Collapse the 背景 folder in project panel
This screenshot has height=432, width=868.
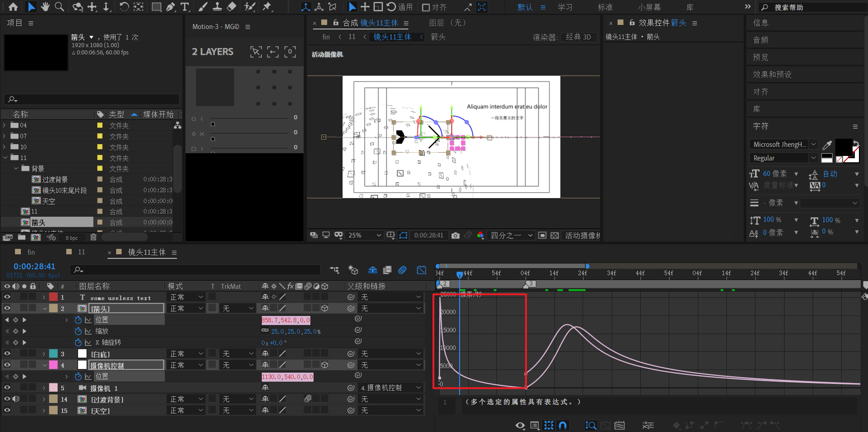tap(16, 168)
